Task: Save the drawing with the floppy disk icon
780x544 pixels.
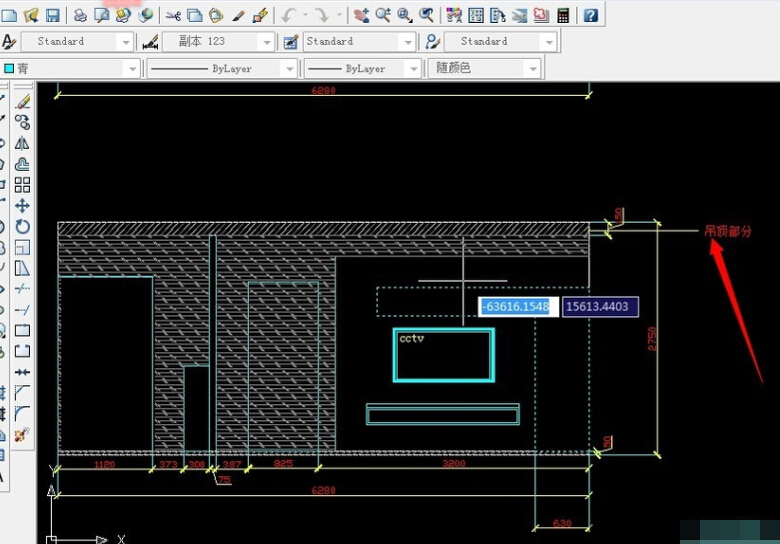Action: [x=52, y=15]
